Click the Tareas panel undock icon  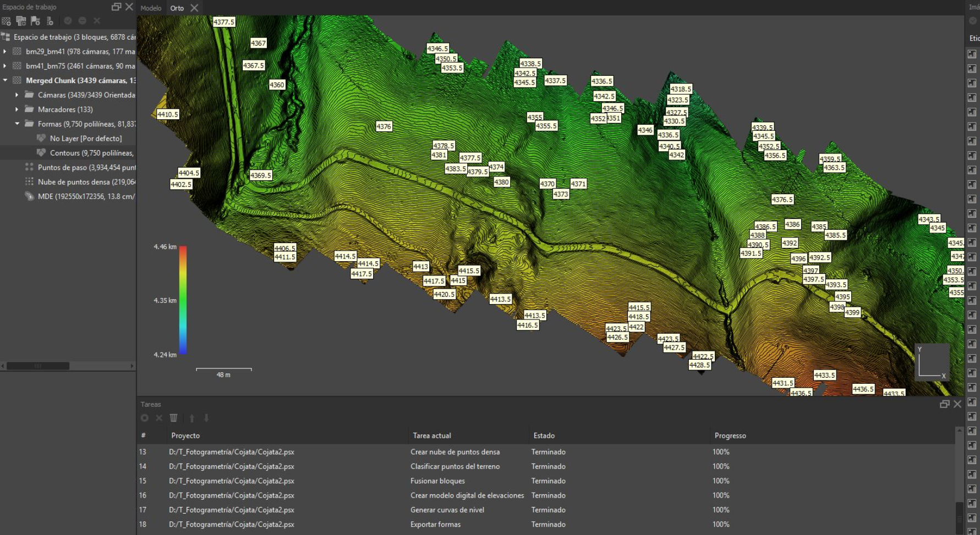point(944,404)
